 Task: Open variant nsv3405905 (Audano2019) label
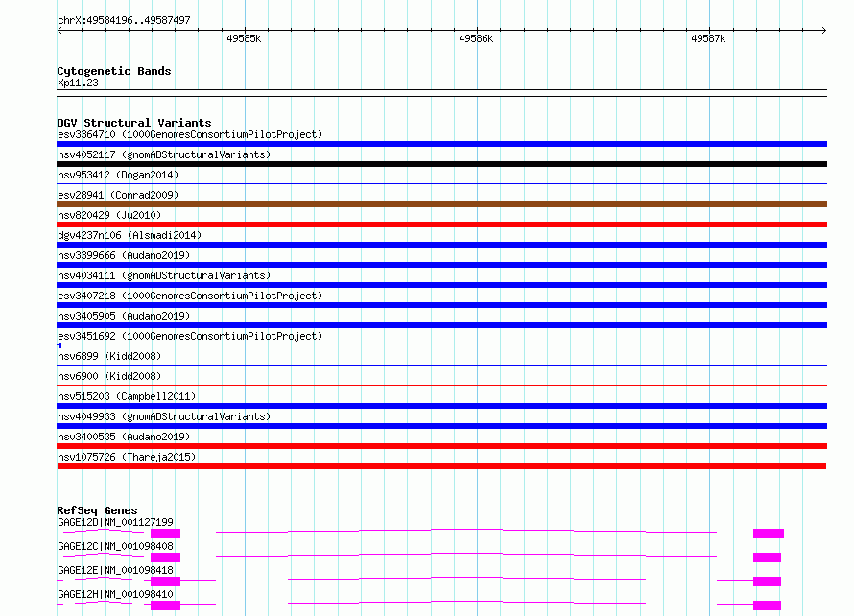click(124, 316)
